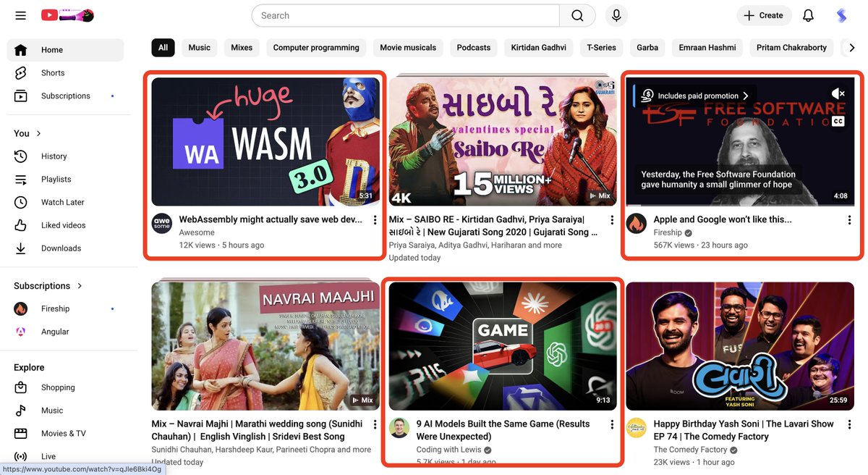This screenshot has width=868, height=475.
Task: Open History in the sidebar
Action: (66, 156)
